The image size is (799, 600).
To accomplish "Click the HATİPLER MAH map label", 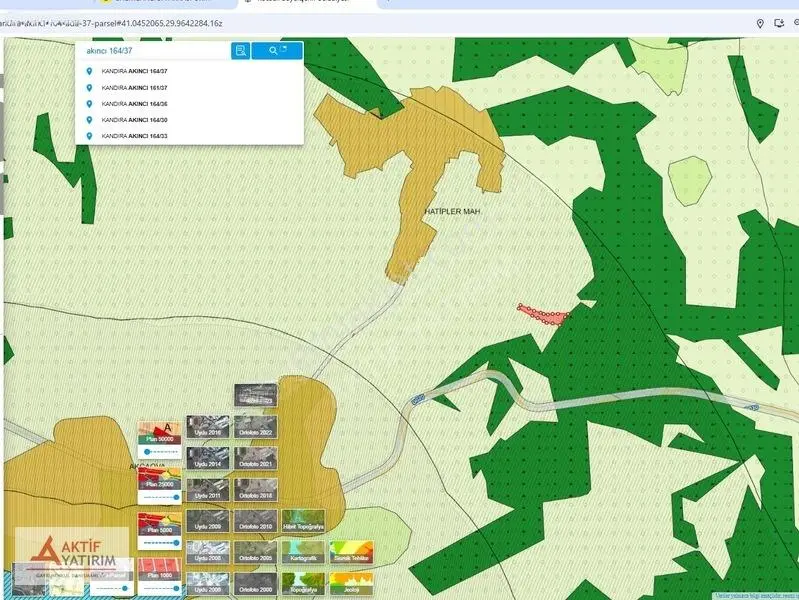I will pos(452,211).
